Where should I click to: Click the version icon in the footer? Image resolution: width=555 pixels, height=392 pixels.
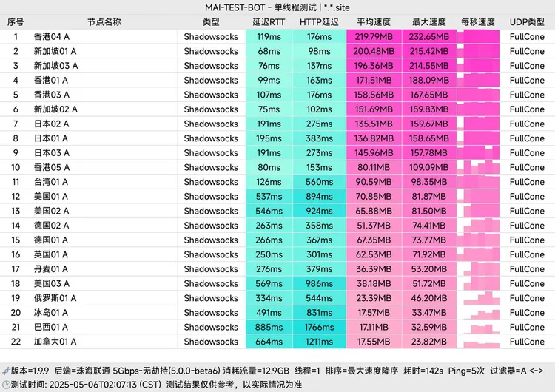(x=5, y=369)
